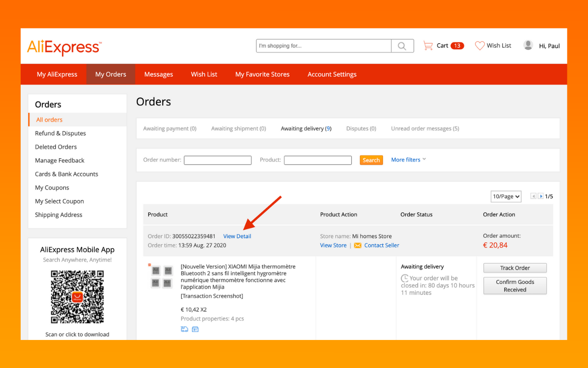Click the Order number input field
588x368 pixels.
[217, 160]
